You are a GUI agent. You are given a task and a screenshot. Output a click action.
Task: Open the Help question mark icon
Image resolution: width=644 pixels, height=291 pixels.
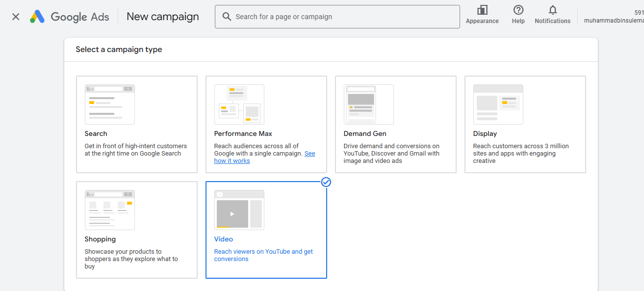tap(518, 10)
